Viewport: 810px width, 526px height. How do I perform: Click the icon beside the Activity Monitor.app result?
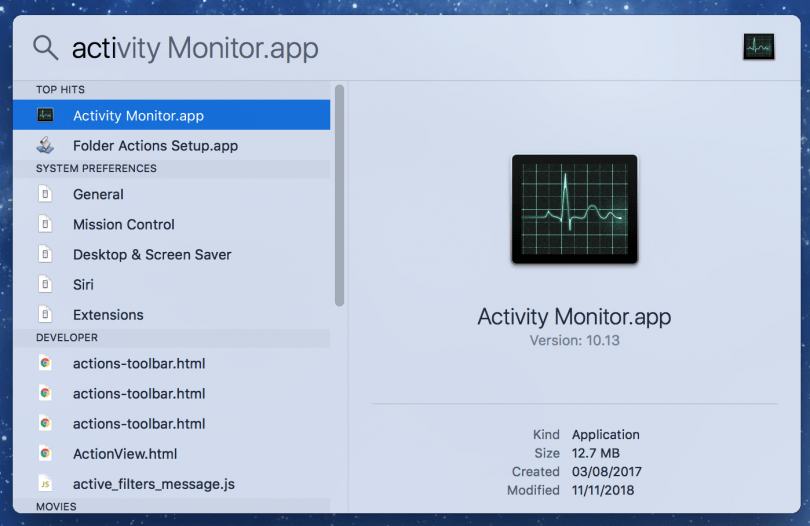pyautogui.click(x=45, y=115)
